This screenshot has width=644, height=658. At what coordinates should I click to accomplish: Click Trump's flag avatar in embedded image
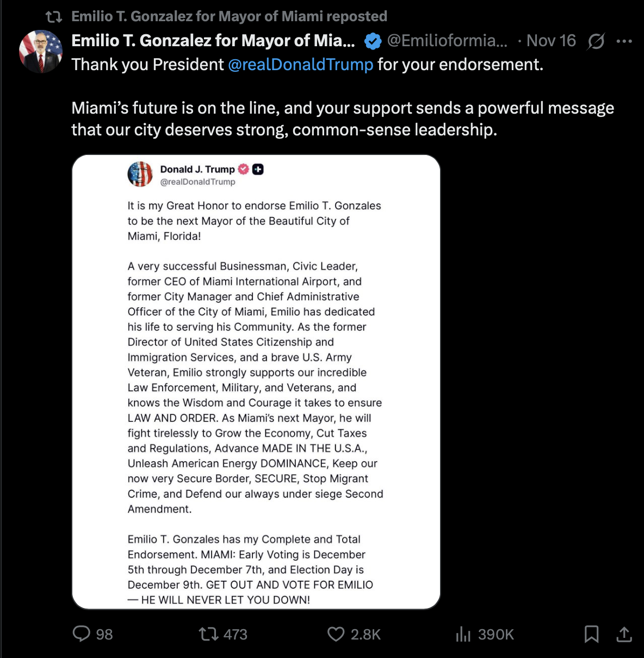(140, 175)
